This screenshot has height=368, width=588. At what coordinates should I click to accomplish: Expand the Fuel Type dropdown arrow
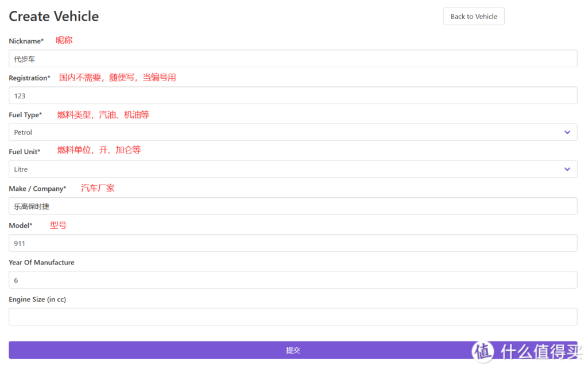coord(567,132)
